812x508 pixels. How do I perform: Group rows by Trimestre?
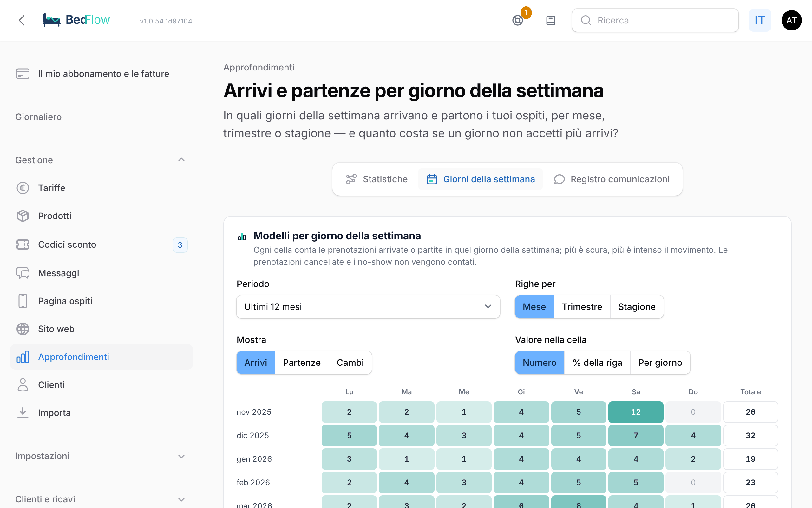click(582, 307)
